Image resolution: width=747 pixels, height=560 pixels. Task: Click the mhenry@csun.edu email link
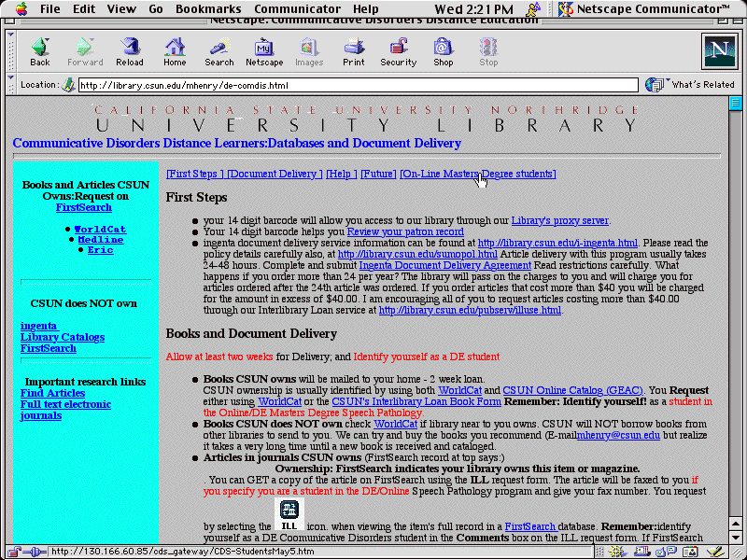pos(618,435)
